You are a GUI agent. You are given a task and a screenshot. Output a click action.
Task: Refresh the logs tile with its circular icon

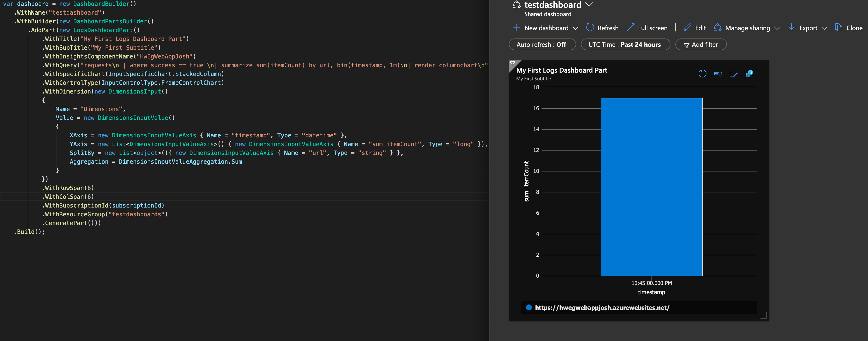point(702,74)
